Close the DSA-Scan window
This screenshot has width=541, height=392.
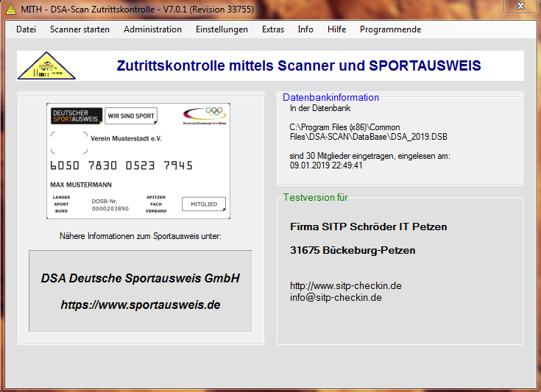pos(520,6)
